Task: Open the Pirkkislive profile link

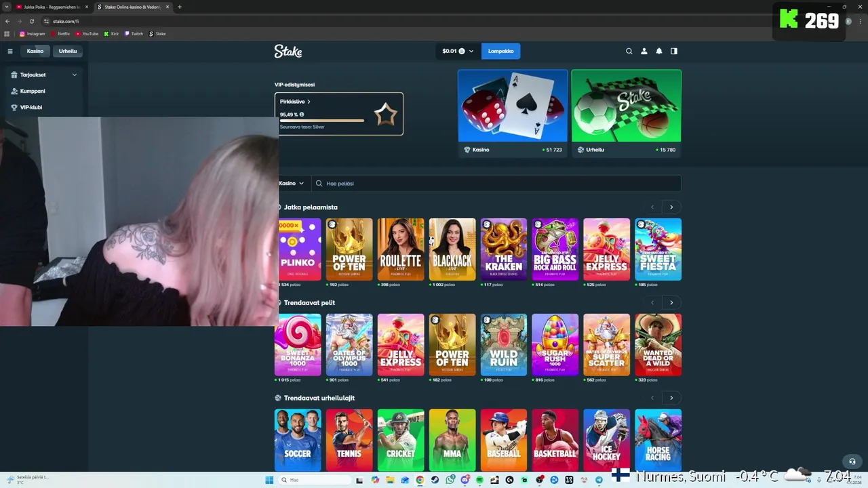Action: [295, 102]
